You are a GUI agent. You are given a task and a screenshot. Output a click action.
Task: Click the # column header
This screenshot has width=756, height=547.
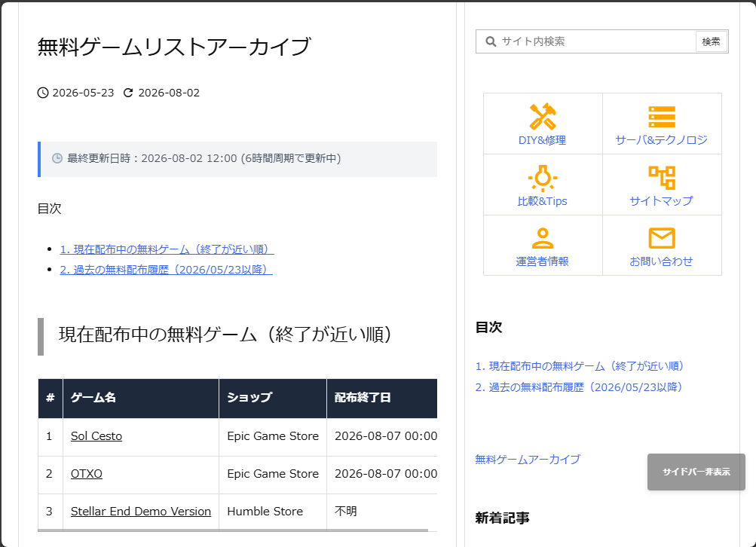[51, 398]
